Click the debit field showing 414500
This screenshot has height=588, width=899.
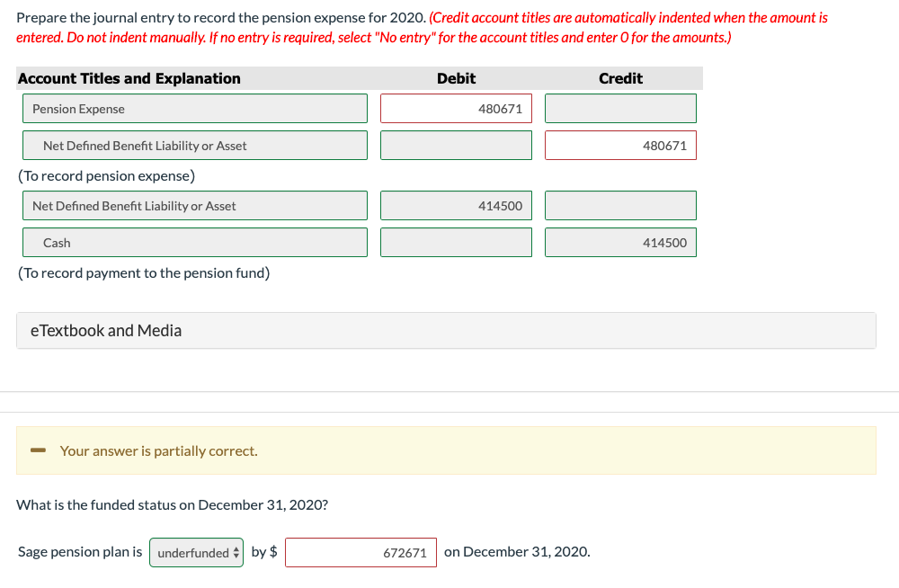456,205
